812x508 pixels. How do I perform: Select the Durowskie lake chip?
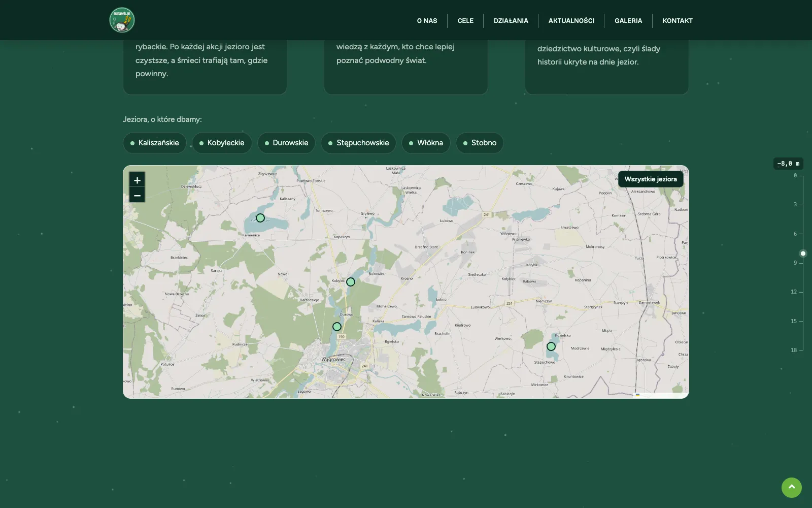286,143
